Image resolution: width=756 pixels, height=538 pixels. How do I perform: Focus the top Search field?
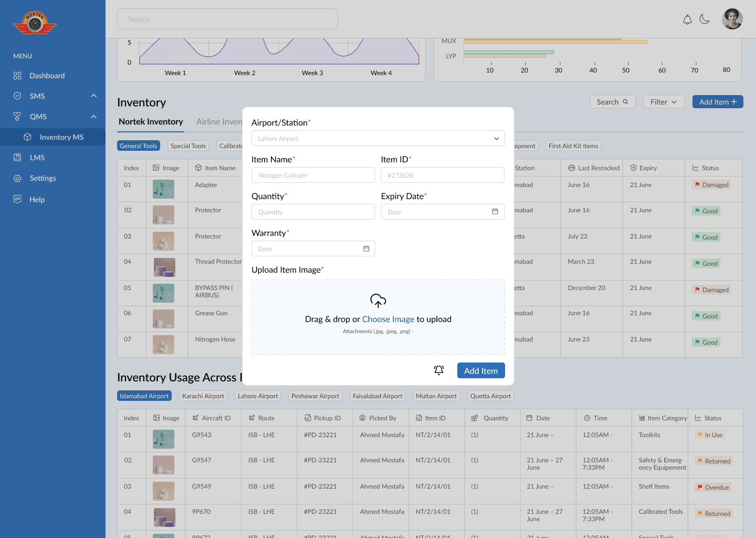[227, 19]
